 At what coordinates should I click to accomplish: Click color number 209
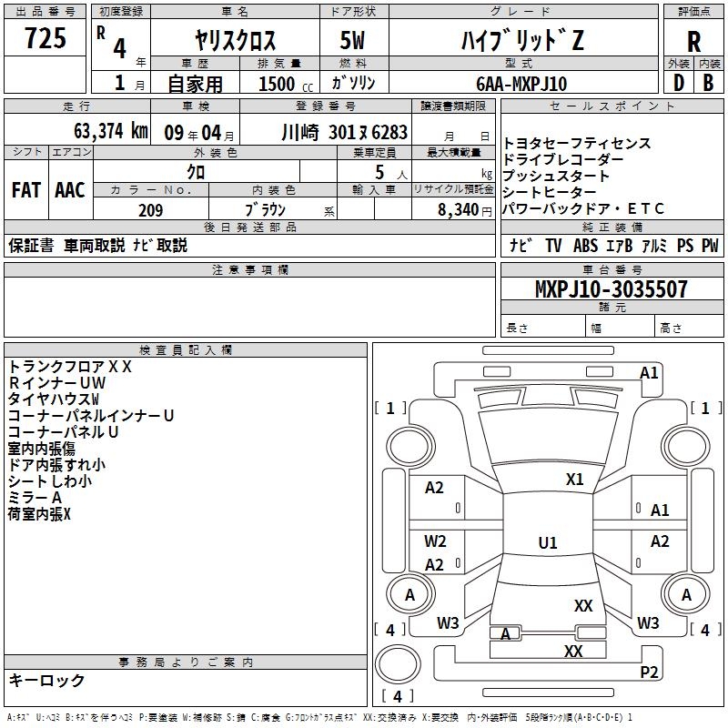click(x=150, y=210)
